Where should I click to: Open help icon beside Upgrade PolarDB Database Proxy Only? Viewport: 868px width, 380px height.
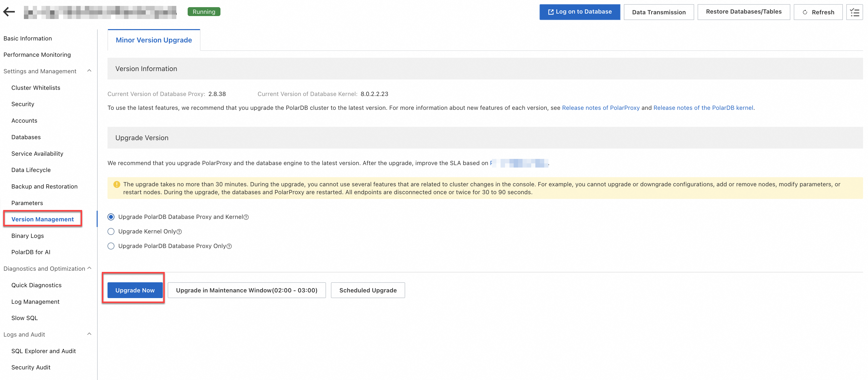tap(229, 246)
